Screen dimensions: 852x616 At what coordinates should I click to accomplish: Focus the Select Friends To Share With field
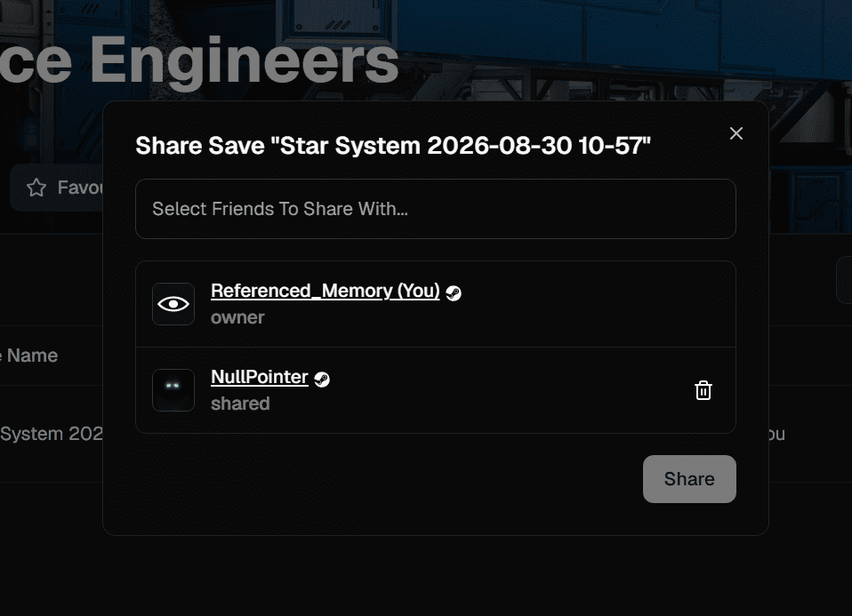click(435, 209)
